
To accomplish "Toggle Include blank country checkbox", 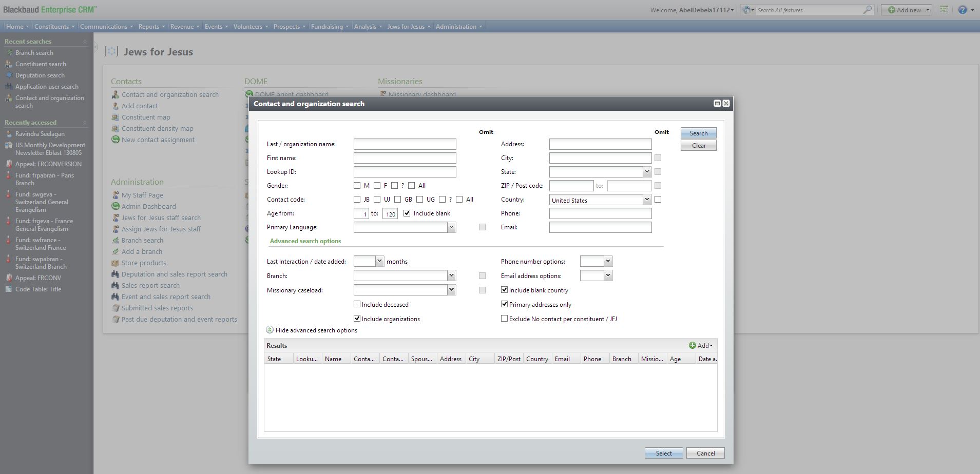I will click(x=504, y=290).
